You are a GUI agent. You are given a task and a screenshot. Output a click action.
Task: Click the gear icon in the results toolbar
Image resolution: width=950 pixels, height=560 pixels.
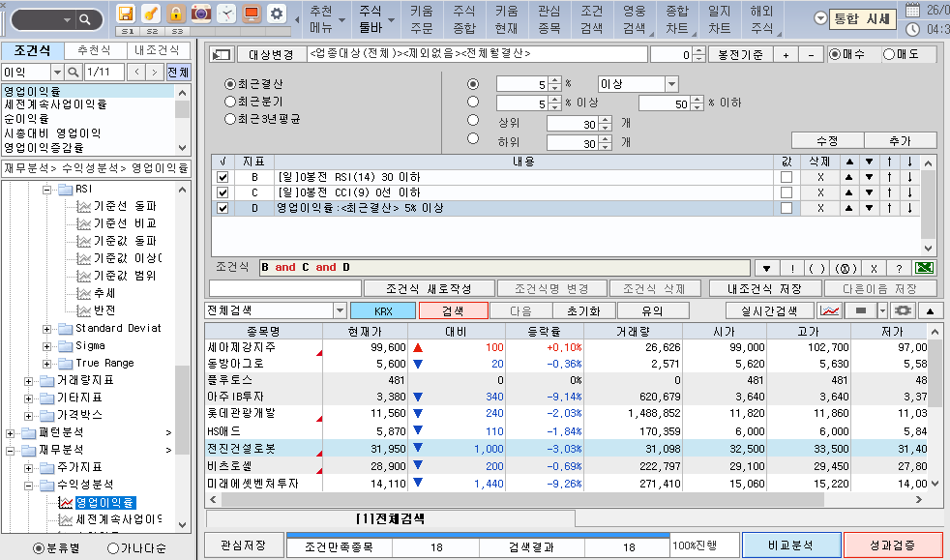pos(903,310)
